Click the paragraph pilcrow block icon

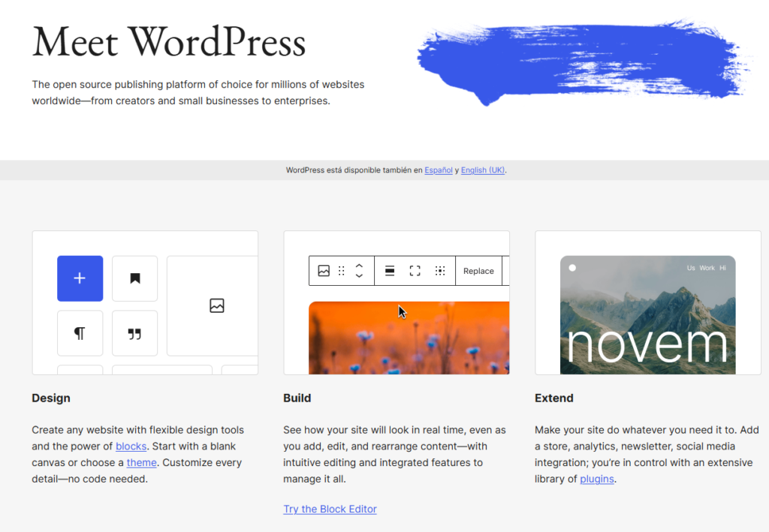[80, 333]
